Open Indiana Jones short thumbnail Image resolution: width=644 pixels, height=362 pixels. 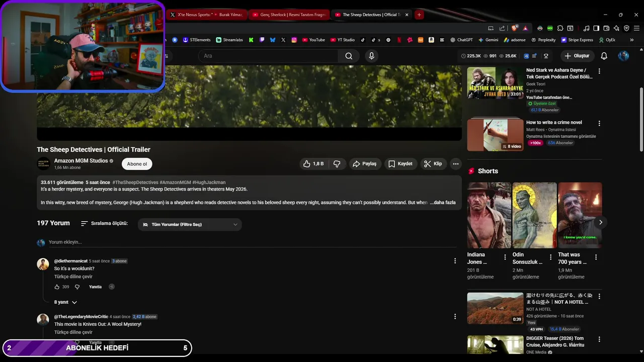[x=489, y=215]
